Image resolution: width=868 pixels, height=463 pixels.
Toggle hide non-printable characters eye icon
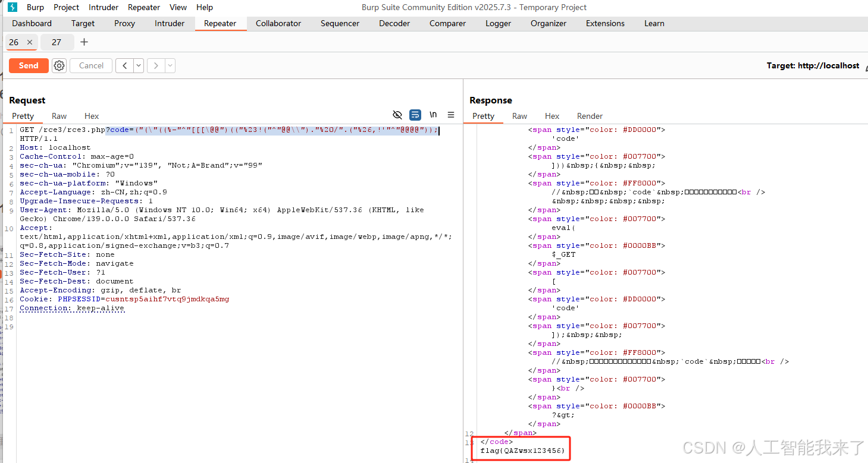tap(397, 115)
